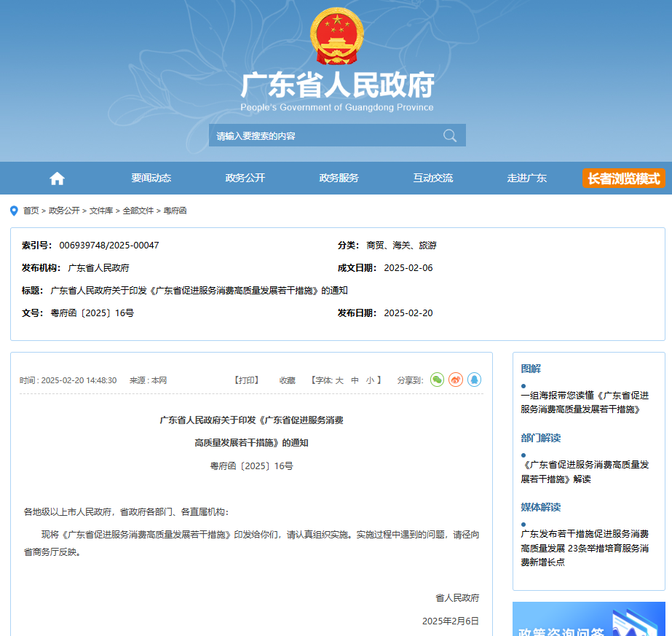The image size is (672, 636).
Task: Click the search magnifier icon
Action: click(x=450, y=136)
